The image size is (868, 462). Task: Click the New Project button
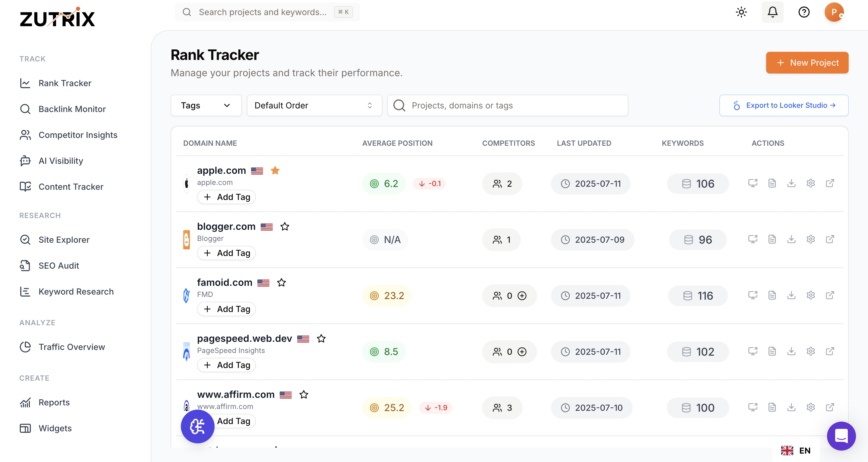point(807,63)
